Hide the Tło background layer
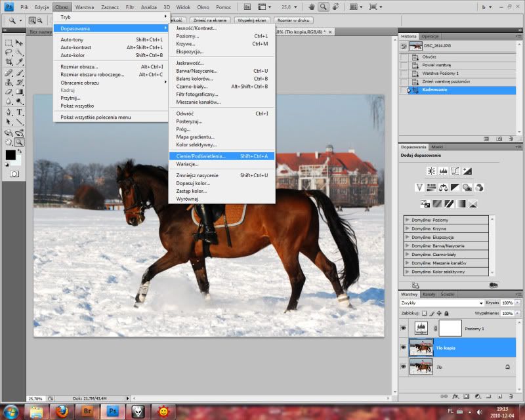Image resolution: width=525 pixels, height=420 pixels. (x=403, y=367)
